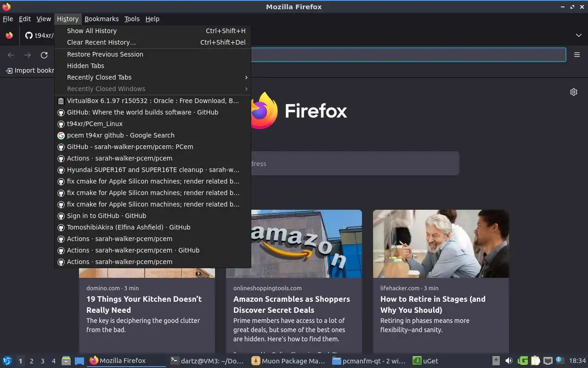588x368 pixels.
Task: Switch to workspace 2
Action: point(32,361)
